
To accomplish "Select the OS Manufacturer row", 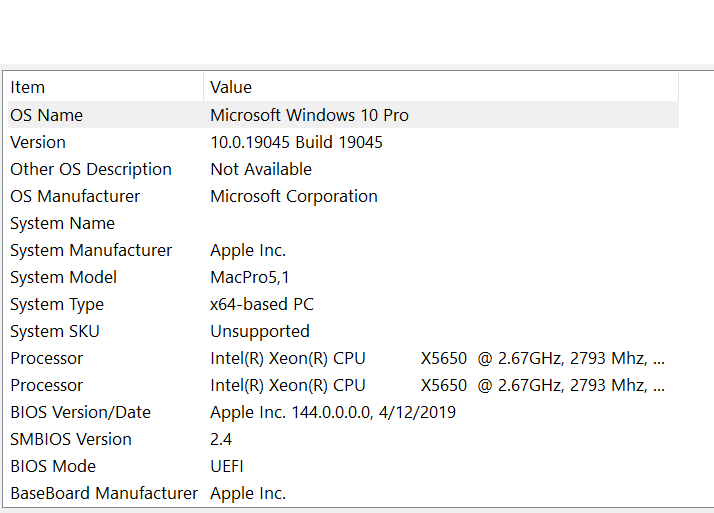I will click(343, 196).
